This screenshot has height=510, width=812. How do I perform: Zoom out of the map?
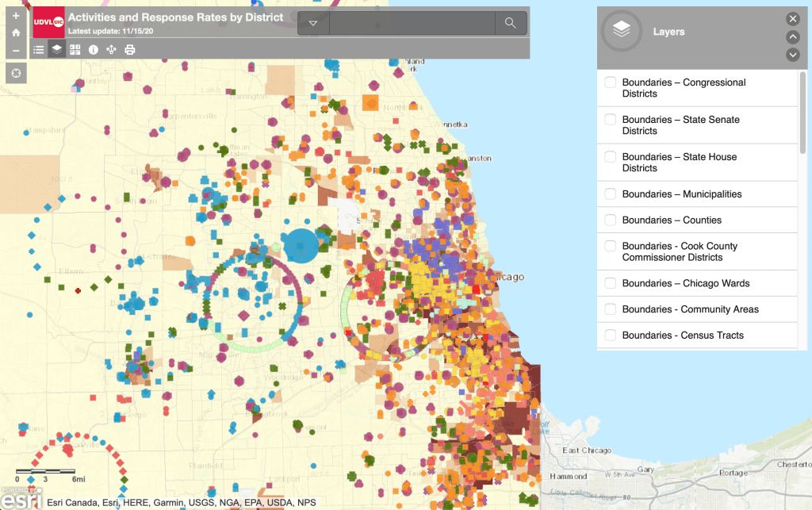[16, 51]
